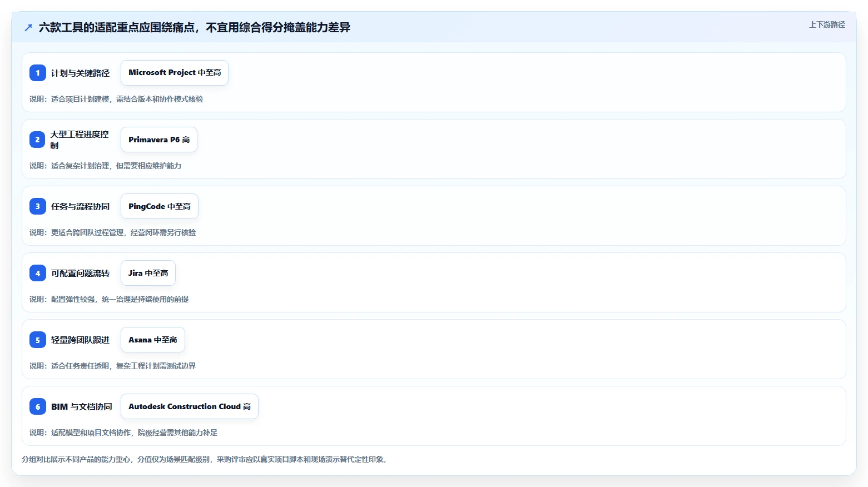The height and width of the screenshot is (487, 868).
Task: Select the Primavera P6 高 chip
Action: point(159,140)
